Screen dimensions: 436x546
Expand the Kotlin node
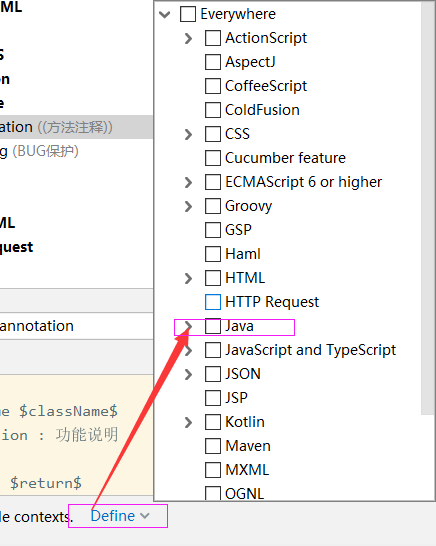pyautogui.click(x=188, y=422)
